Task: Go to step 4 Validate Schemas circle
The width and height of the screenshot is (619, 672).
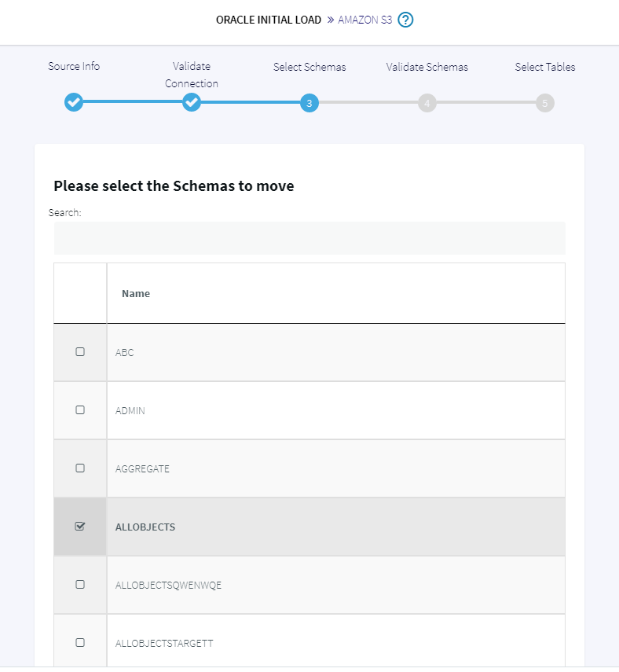Action: tap(427, 103)
